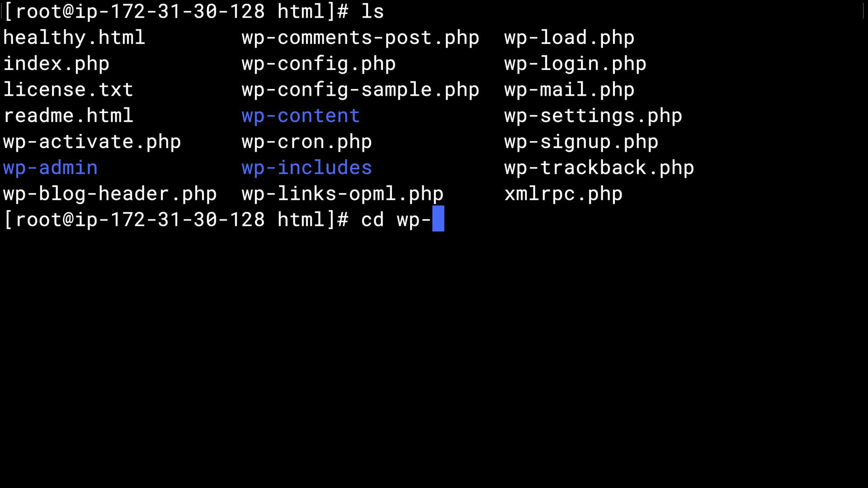Click the wp-config.php file name

point(318,64)
